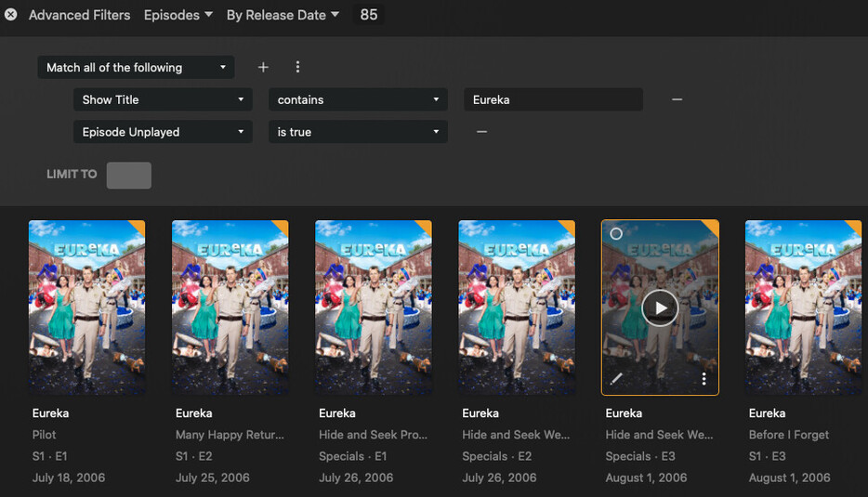Click Eureka show title above Many Happy Retur...
This screenshot has height=497, width=868.
[x=193, y=413]
